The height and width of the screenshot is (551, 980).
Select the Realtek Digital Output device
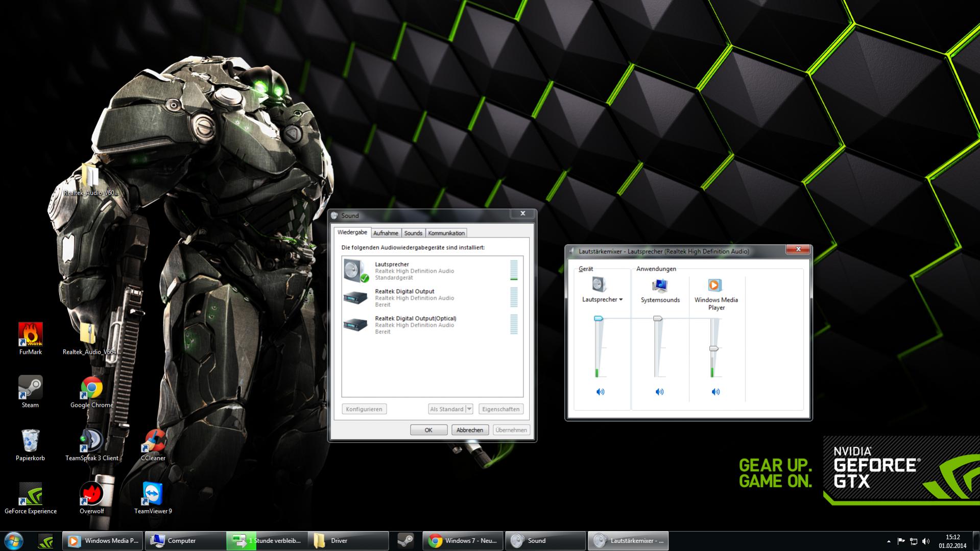tap(432, 298)
